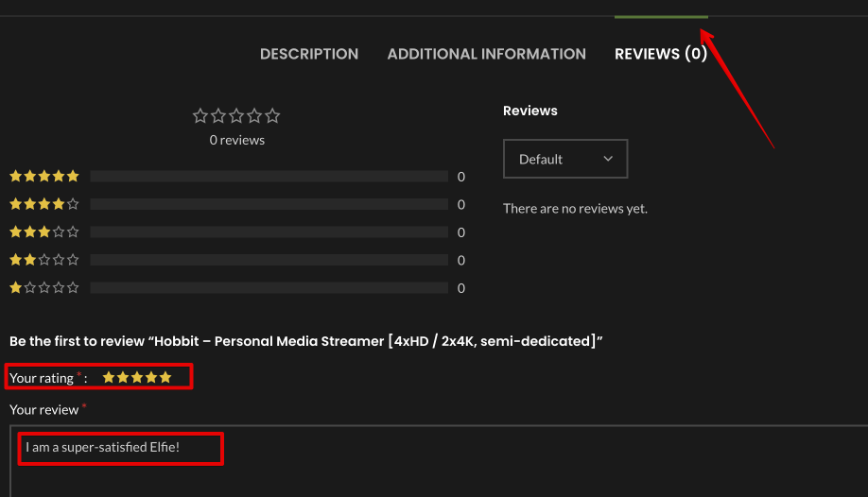Click the 1-star rating row icons
Screen dimensions: 868x497
[x=44, y=287]
